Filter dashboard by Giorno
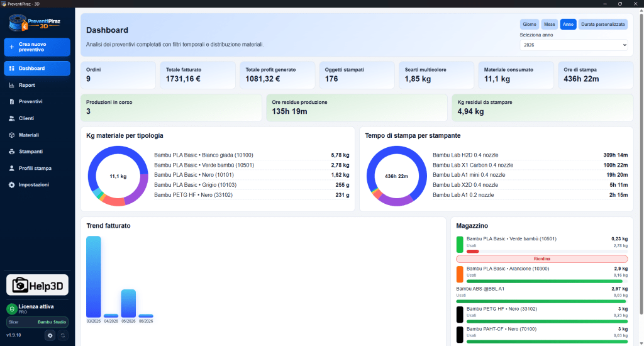The image size is (644, 346). (530, 25)
